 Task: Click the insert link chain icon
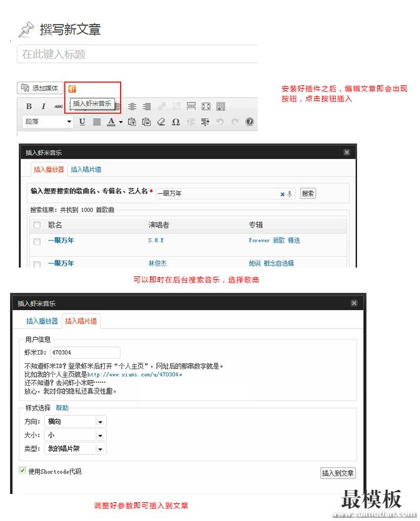click(x=162, y=106)
